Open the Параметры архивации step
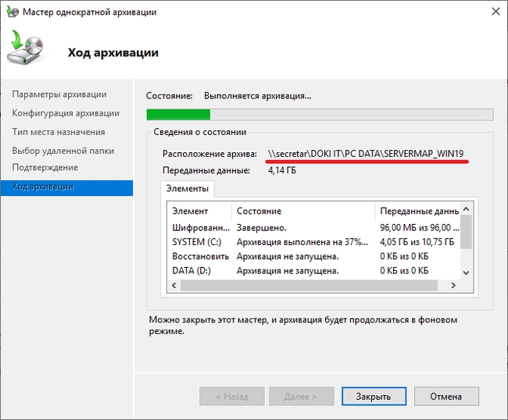The image size is (508, 420). click(x=59, y=94)
